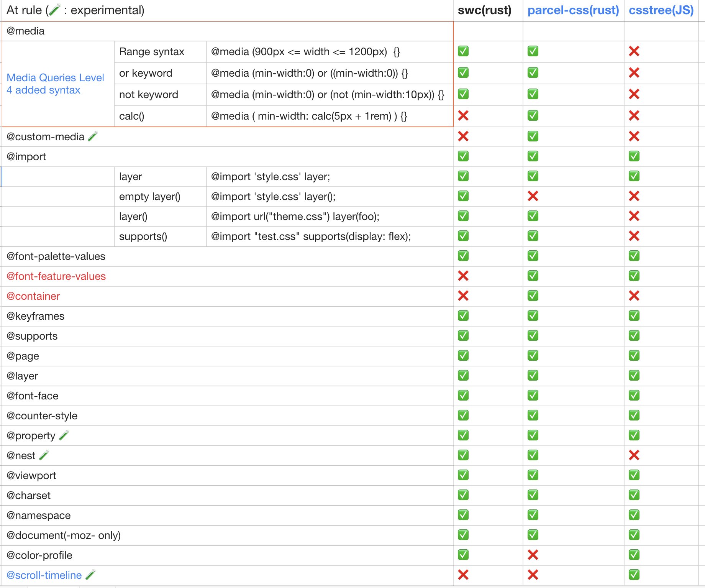Click the csstree check mark for @supports
Screen dimensions: 705x588
tap(634, 335)
